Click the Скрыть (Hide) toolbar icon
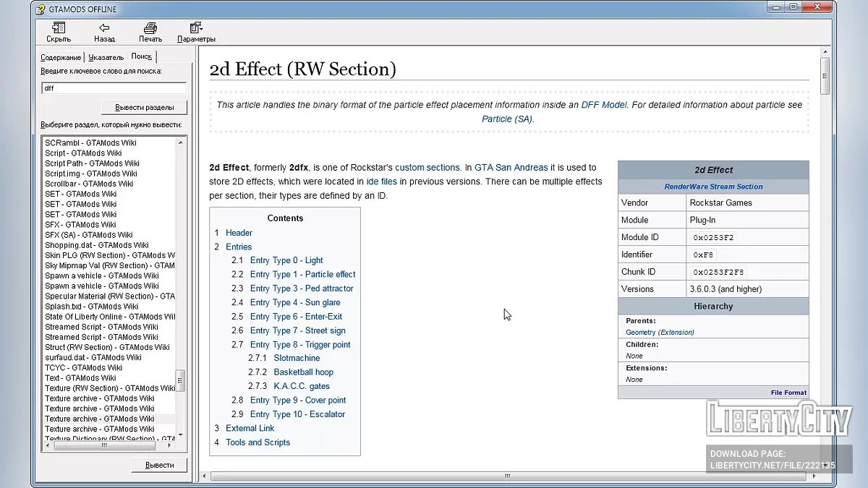The height and width of the screenshot is (488, 868). pos(59,28)
